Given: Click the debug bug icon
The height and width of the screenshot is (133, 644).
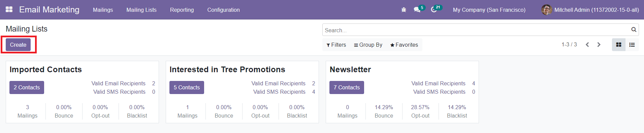Looking at the screenshot, I should 404,10.
